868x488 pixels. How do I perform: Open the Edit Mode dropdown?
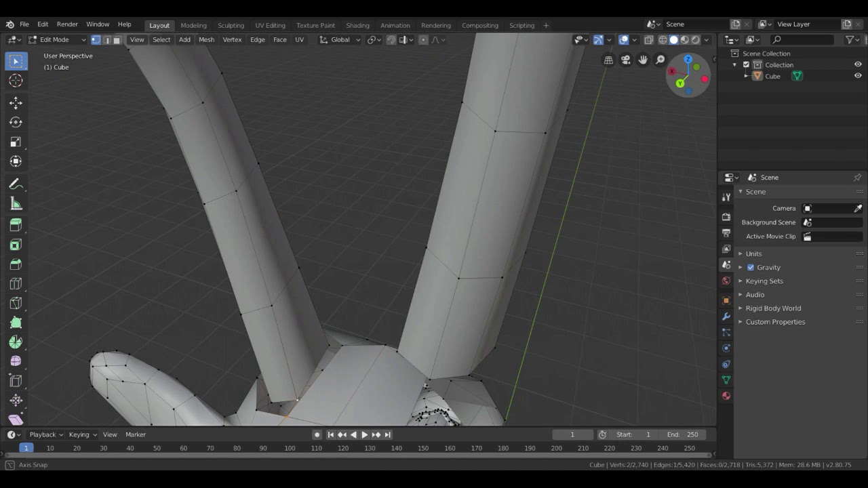pyautogui.click(x=56, y=39)
